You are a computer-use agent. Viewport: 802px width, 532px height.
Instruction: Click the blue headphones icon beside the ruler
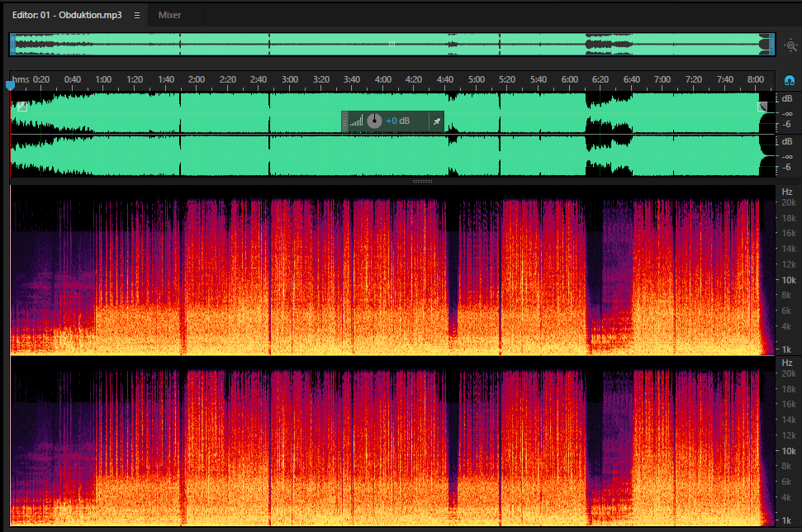[790, 80]
